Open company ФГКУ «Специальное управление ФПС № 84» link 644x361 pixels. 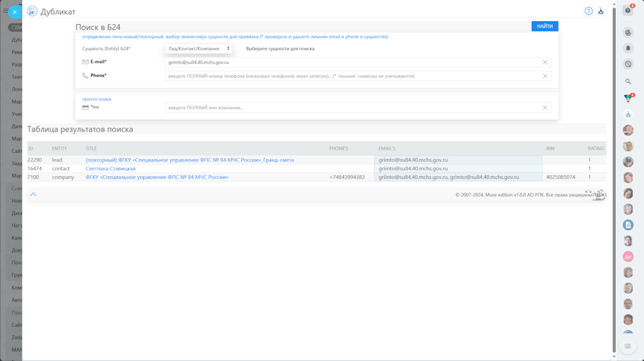coord(157,177)
